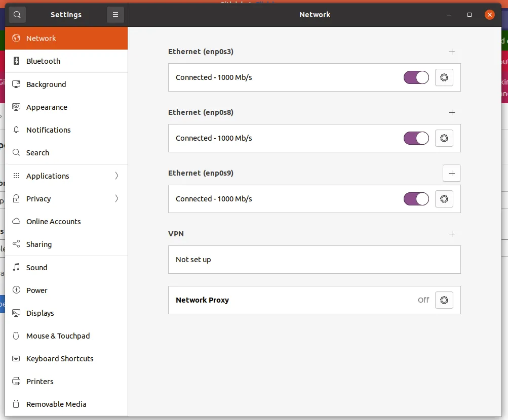
Task: Add connection profile for Ethernet enp0s9
Action: pyautogui.click(x=452, y=173)
